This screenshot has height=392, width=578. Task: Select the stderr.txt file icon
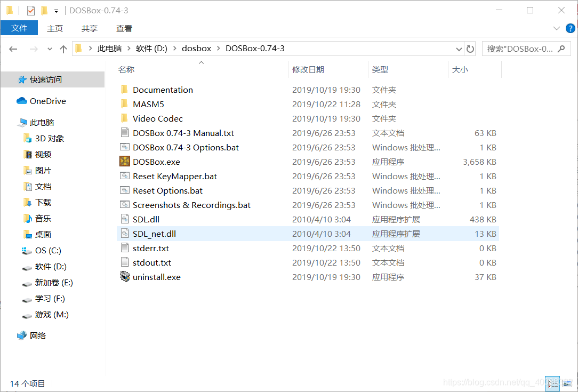(x=125, y=248)
